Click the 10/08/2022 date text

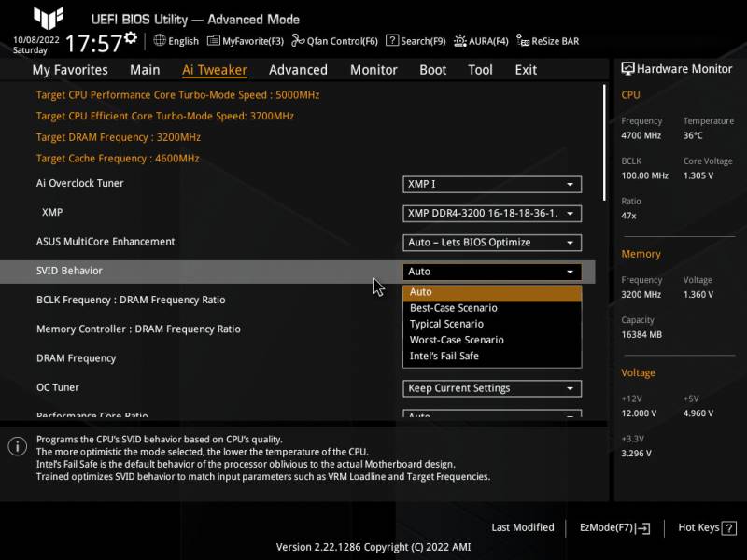tap(36, 39)
